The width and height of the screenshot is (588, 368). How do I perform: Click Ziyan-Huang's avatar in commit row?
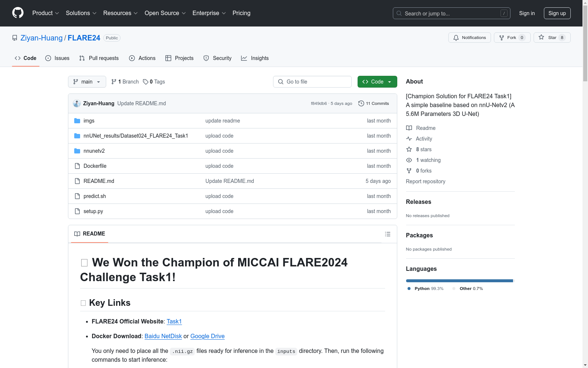pos(77,103)
